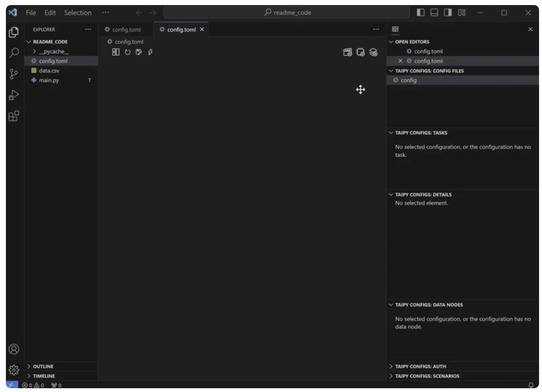Click the refresh icon in Taipy editor toolbar
Viewport: 542px width, 392px height.
click(x=128, y=52)
